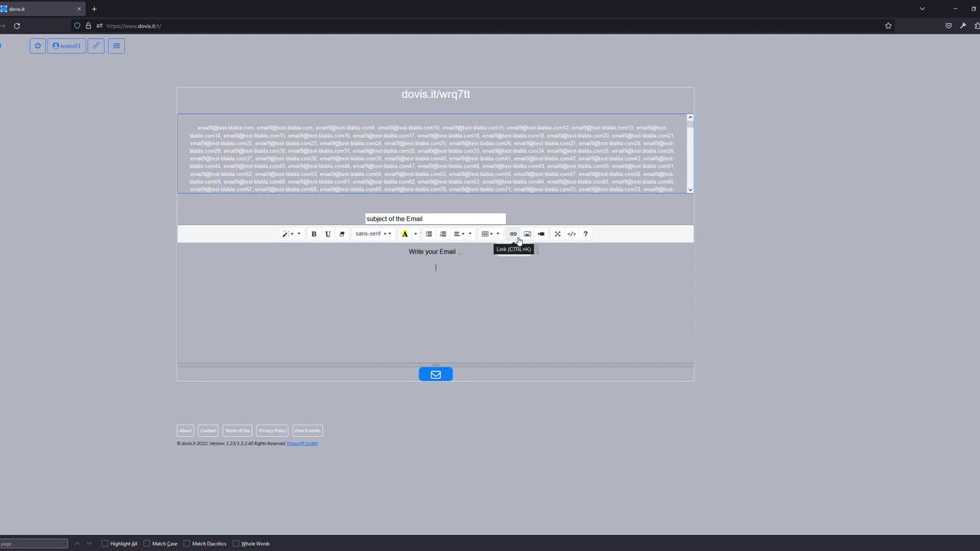The height and width of the screenshot is (551, 980).
Task: Insert an unordered bullet list
Action: click(x=429, y=234)
